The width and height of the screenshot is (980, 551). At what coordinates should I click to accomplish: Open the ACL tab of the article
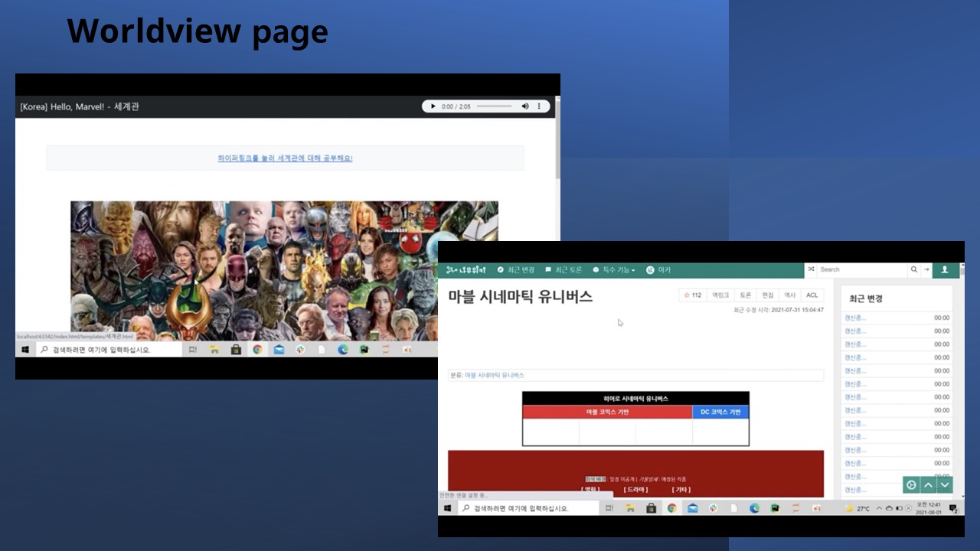[x=812, y=295]
